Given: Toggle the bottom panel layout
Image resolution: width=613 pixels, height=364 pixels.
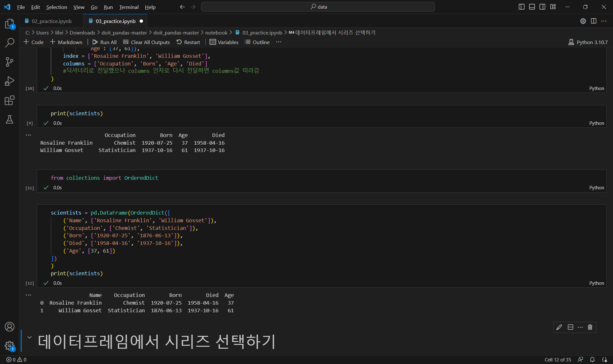Looking at the screenshot, I should (x=532, y=7).
